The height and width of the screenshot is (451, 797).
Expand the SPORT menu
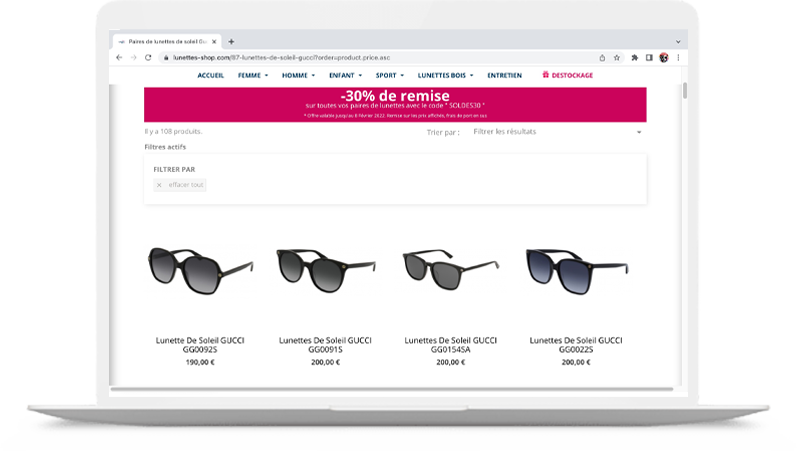(389, 75)
